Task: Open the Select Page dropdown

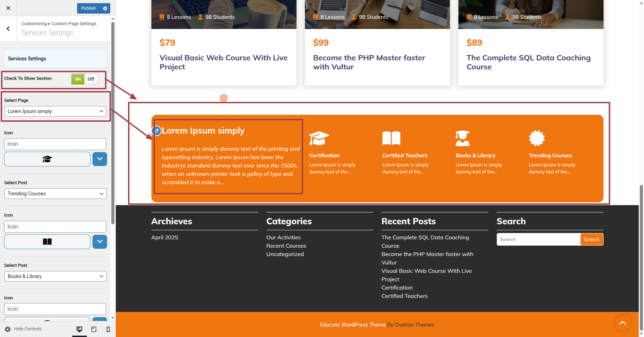Action: pos(55,111)
